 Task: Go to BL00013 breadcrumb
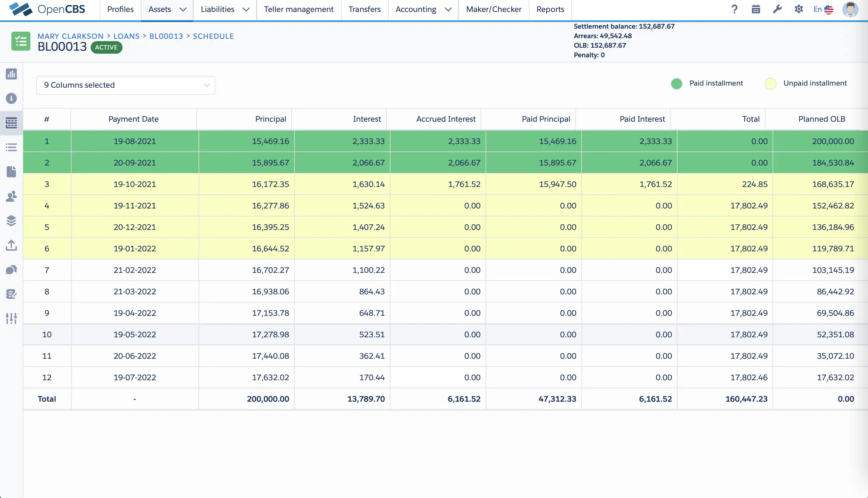(x=166, y=36)
